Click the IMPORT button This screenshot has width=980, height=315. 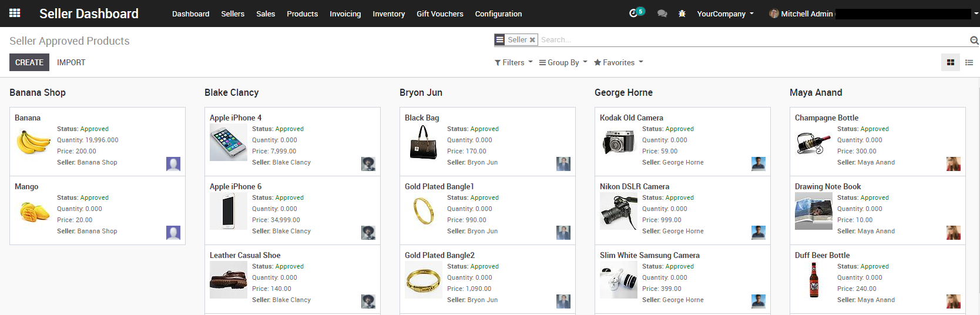(x=71, y=62)
